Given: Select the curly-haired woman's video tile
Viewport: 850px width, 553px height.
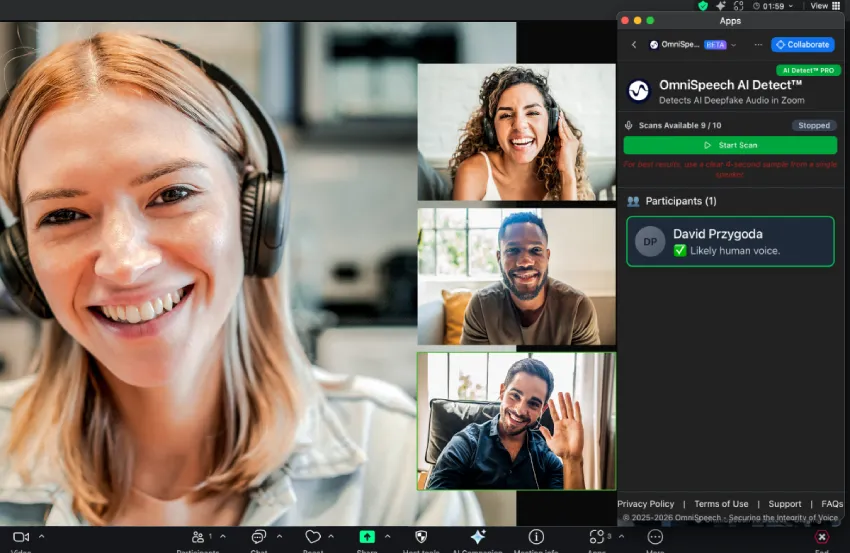Looking at the screenshot, I should pyautogui.click(x=517, y=132).
